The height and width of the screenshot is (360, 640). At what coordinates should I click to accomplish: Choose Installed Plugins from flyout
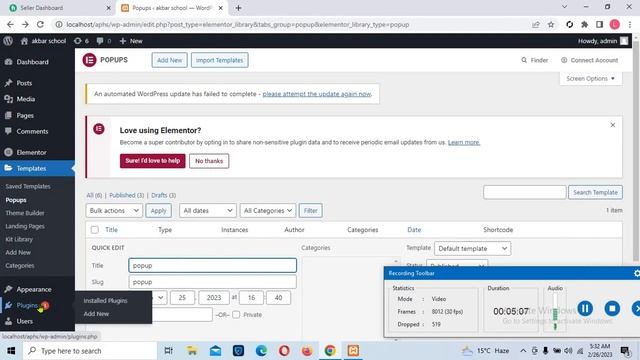click(x=105, y=300)
